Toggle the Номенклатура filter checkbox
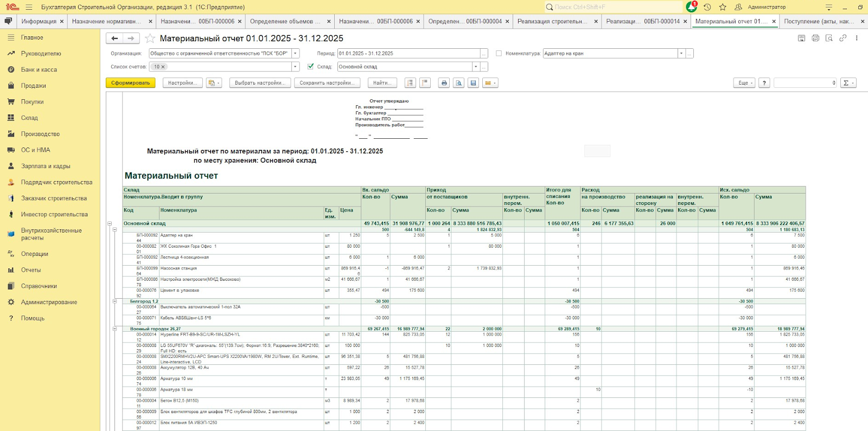This screenshot has height=431, width=868. tap(499, 53)
